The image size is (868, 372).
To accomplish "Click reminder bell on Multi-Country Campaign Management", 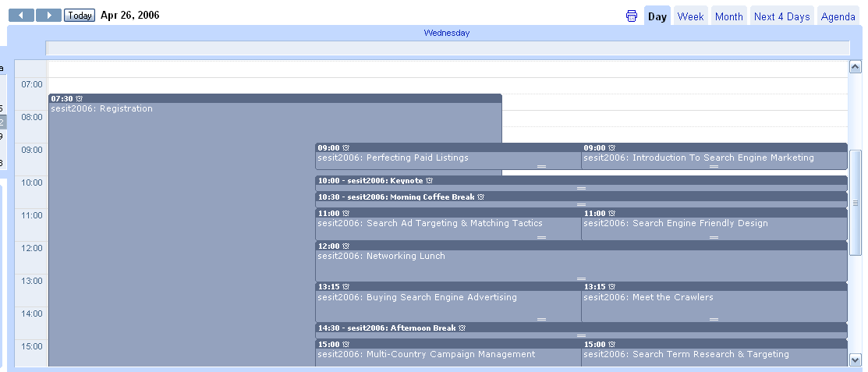I will [346, 345].
